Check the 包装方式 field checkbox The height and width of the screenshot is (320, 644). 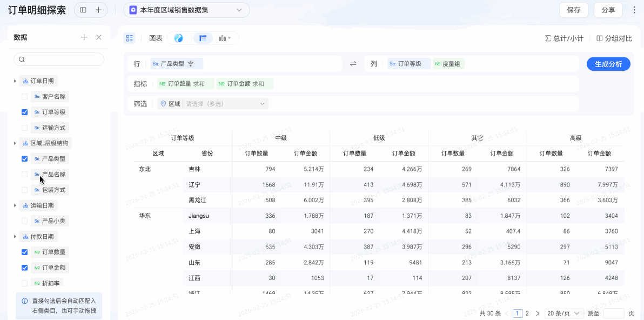(25, 190)
